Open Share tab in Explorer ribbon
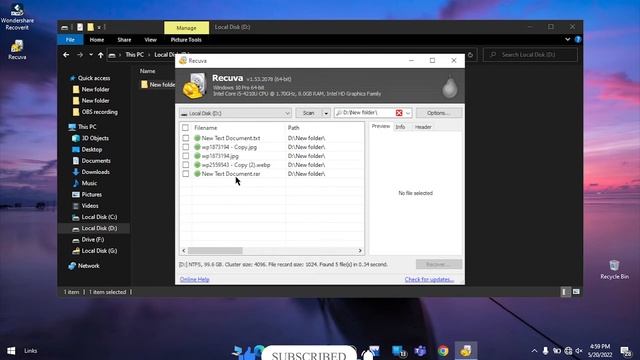Image resolution: width=640 pixels, height=360 pixels. pyautogui.click(x=124, y=40)
